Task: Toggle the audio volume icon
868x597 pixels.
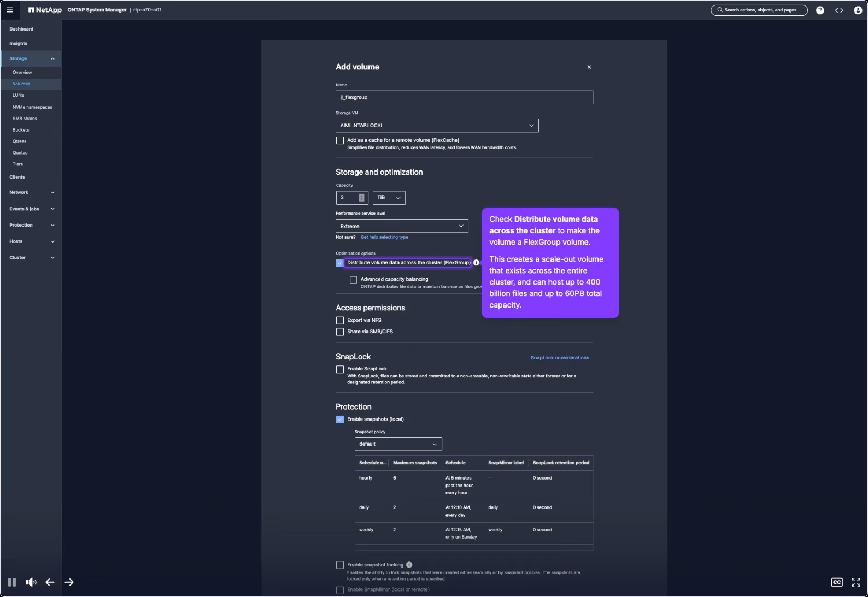Action: (31, 582)
